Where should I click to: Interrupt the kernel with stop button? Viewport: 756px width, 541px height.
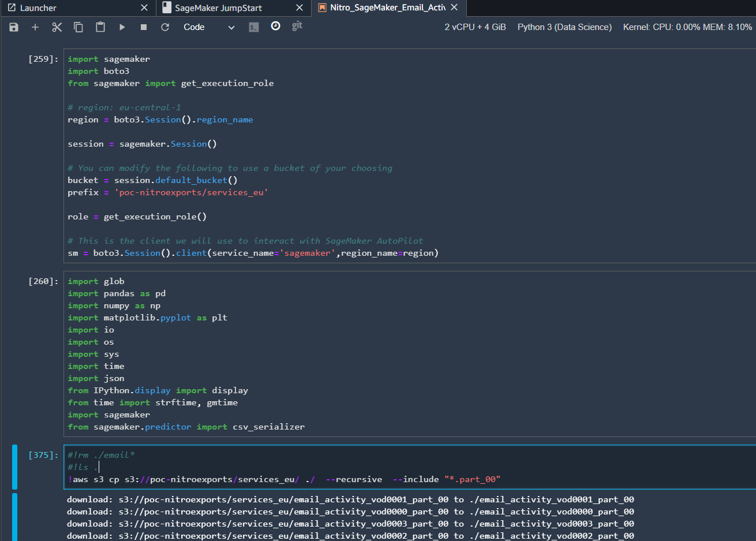(144, 27)
